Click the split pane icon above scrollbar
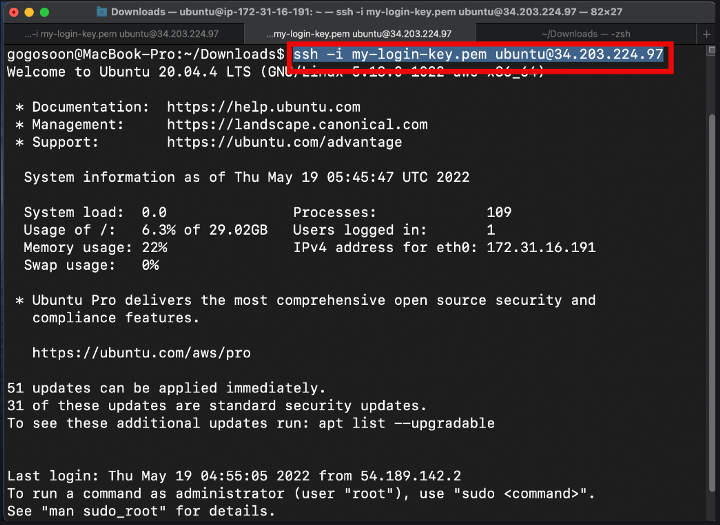This screenshot has width=720, height=525. coord(712,50)
